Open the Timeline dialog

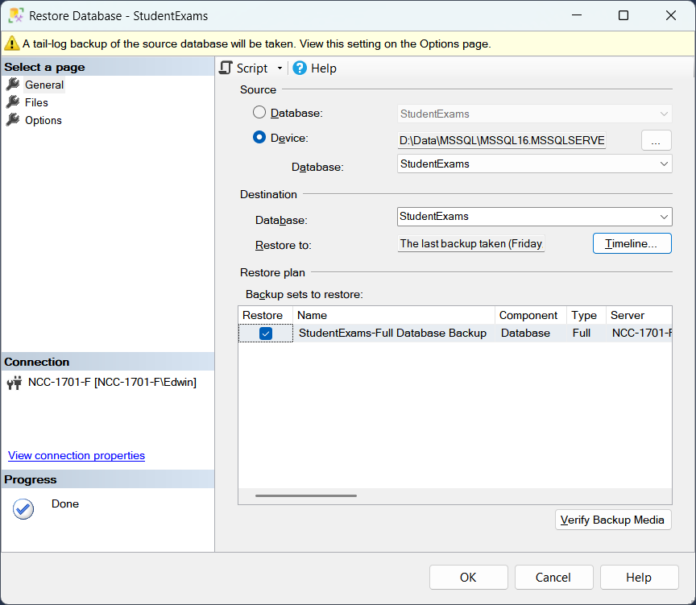[632, 243]
